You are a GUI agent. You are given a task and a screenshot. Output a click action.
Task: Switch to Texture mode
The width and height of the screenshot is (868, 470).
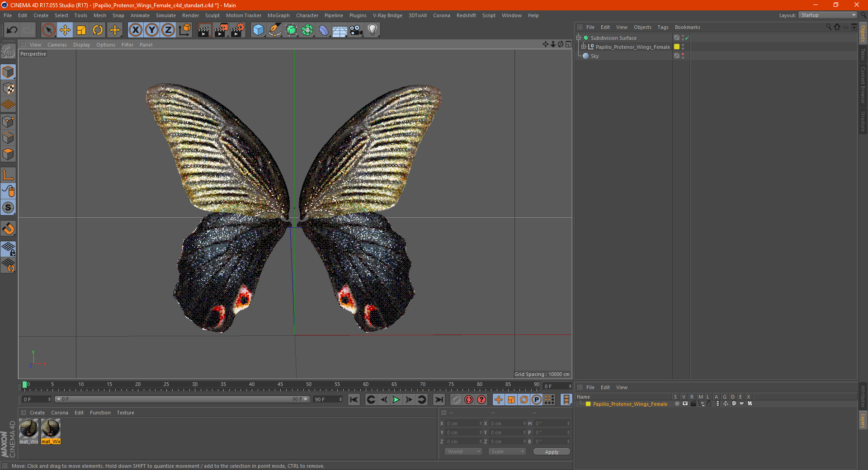[8, 89]
